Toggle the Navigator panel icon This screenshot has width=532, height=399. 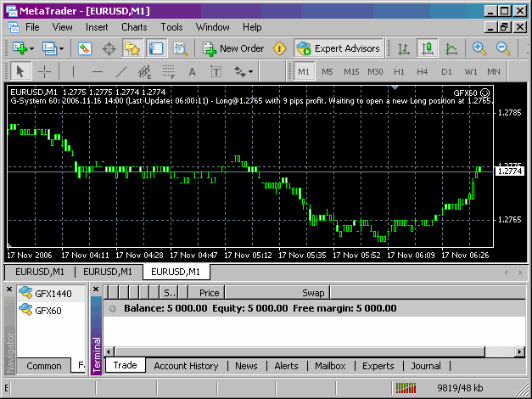coord(132,48)
